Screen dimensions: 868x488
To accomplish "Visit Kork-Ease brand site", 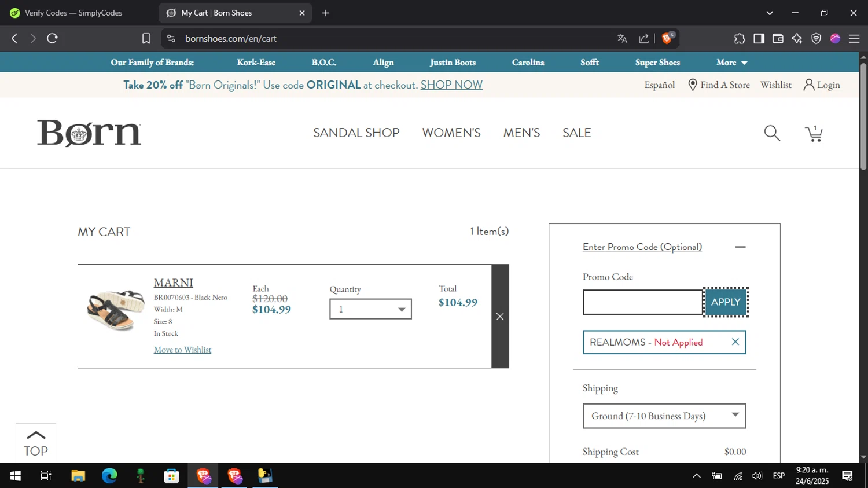I will click(256, 63).
